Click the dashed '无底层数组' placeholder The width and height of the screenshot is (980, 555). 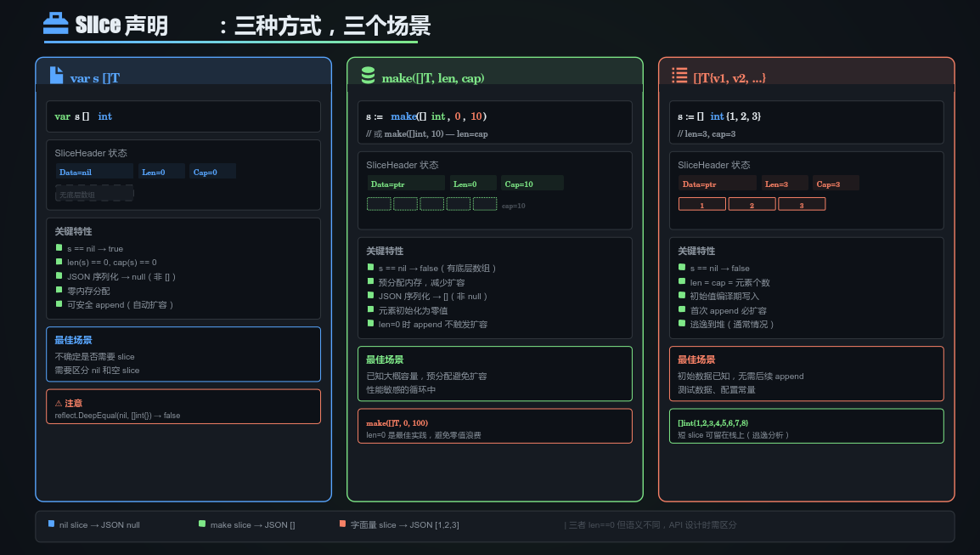[x=94, y=195]
